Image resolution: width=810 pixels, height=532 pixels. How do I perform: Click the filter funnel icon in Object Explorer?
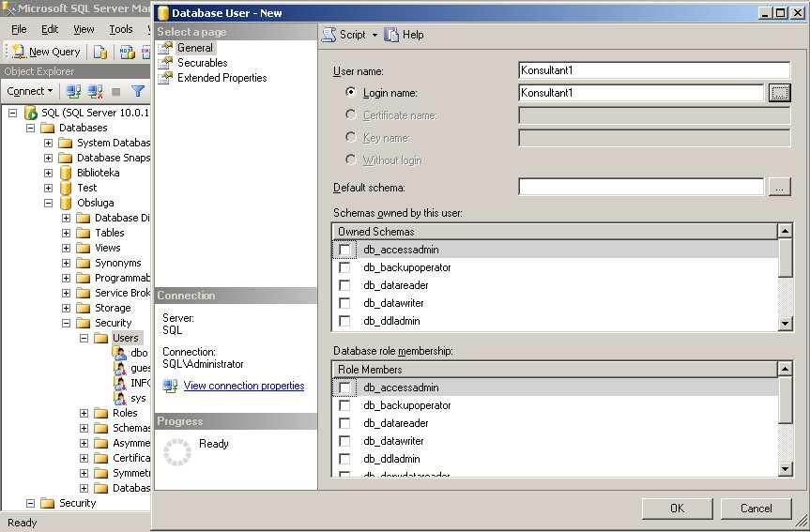pos(137,91)
